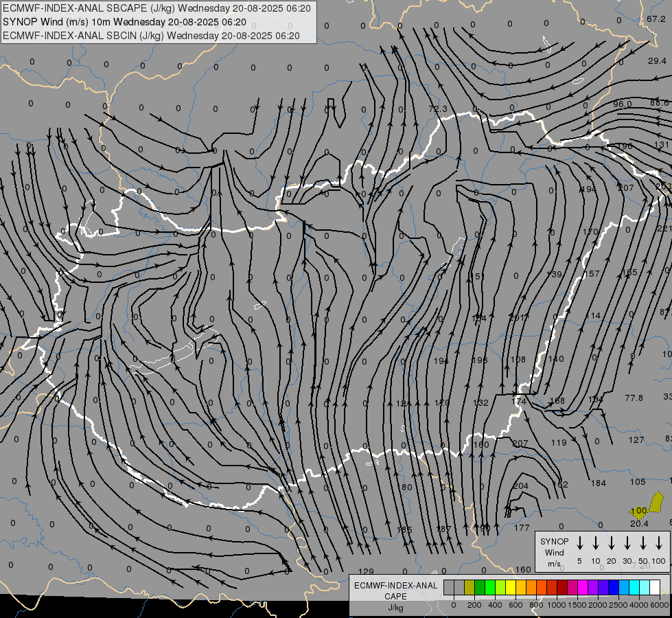Pick the bright magenta CAPE legend swatch
The width and height of the screenshot is (672, 618).
(583, 588)
